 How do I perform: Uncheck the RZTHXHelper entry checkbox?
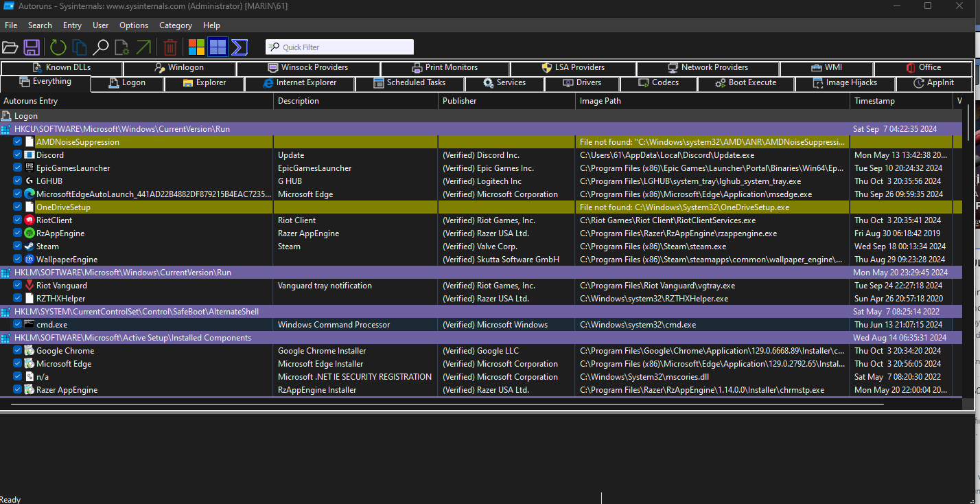[x=18, y=299]
